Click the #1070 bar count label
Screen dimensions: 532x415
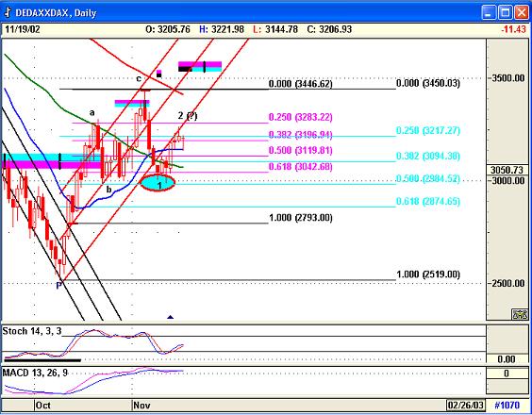tap(507, 406)
